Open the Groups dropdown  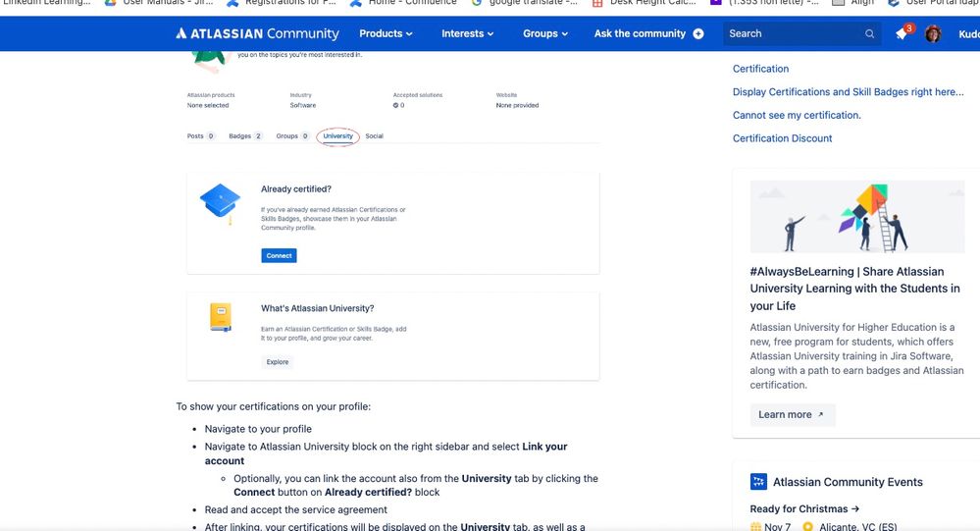(545, 33)
